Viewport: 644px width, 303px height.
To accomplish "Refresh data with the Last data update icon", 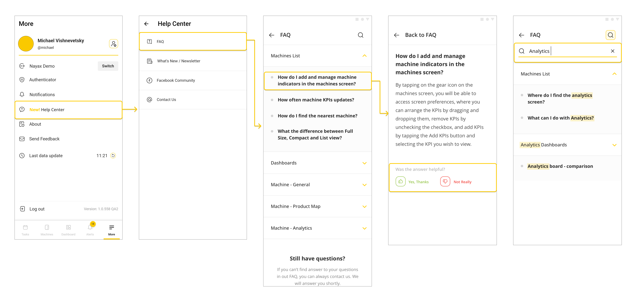I will click(113, 156).
